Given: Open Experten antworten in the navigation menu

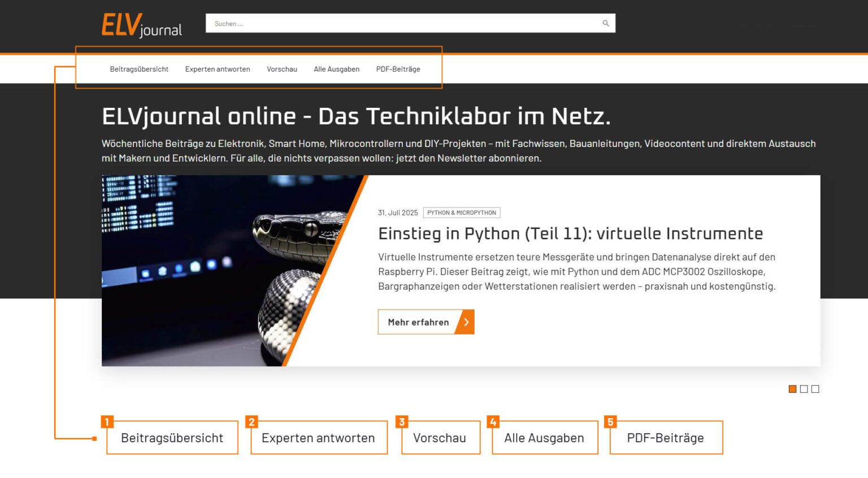Looking at the screenshot, I should pyautogui.click(x=218, y=69).
